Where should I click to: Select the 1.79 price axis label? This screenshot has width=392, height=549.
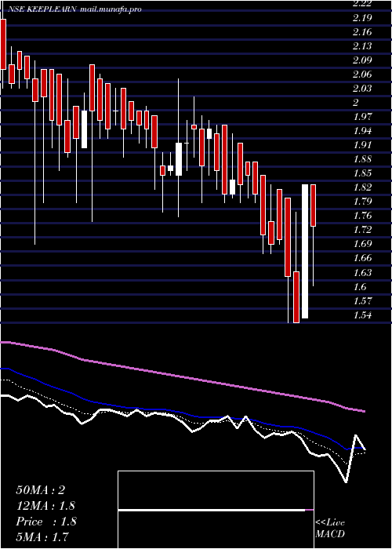click(x=362, y=202)
